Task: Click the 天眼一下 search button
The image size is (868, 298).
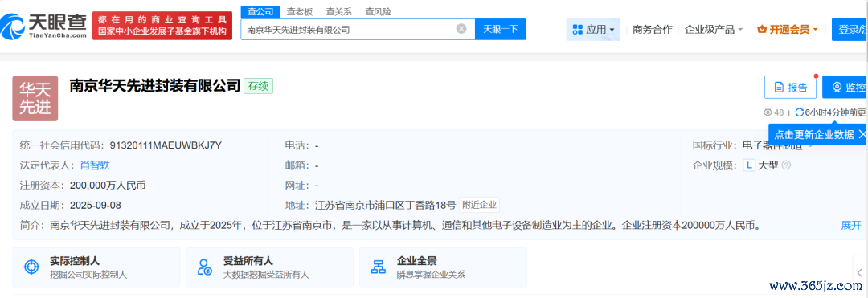Action: click(x=501, y=29)
